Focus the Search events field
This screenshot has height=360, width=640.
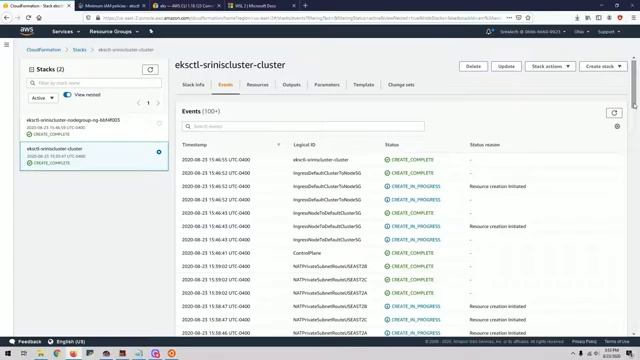[x=303, y=127]
